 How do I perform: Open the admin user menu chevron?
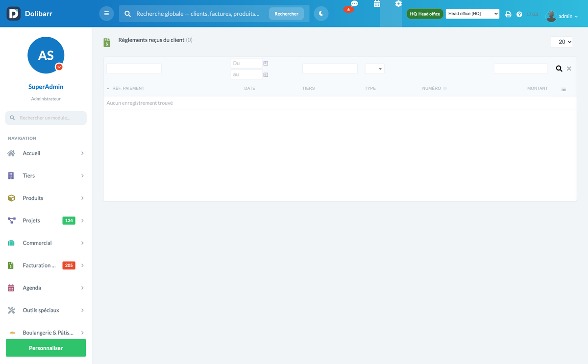576,17
